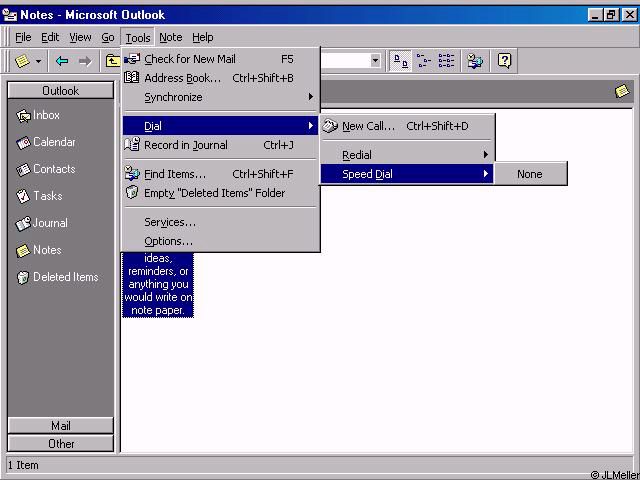The height and width of the screenshot is (480, 640).
Task: Go to Contacts in the Outlook bar
Action: [53, 169]
